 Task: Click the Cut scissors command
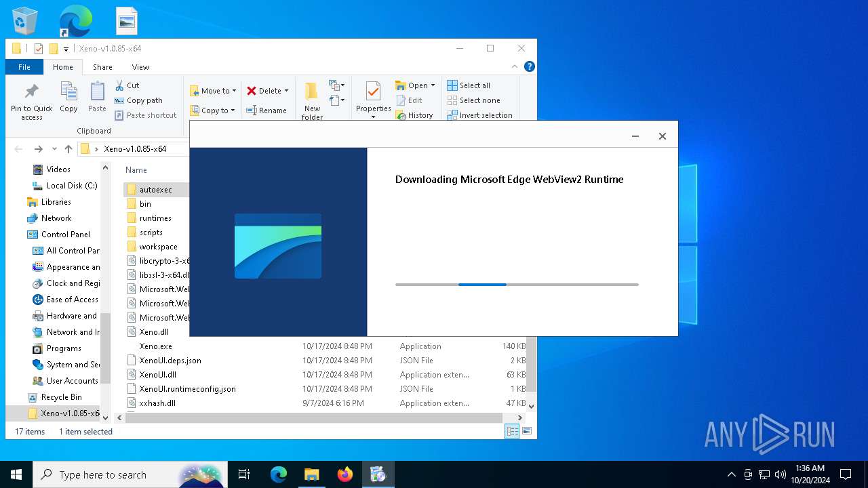[x=127, y=85]
